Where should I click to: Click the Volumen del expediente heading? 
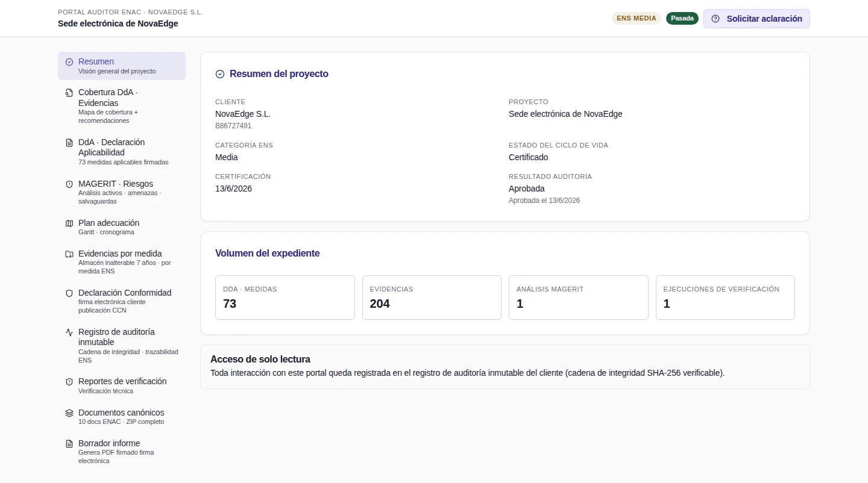tap(268, 254)
